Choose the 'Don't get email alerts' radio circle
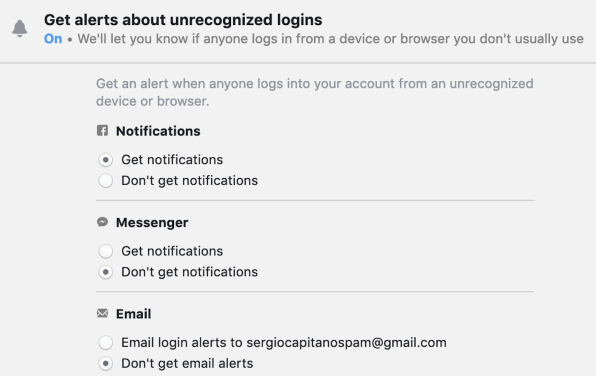This screenshot has height=376, width=596. pyautogui.click(x=106, y=363)
